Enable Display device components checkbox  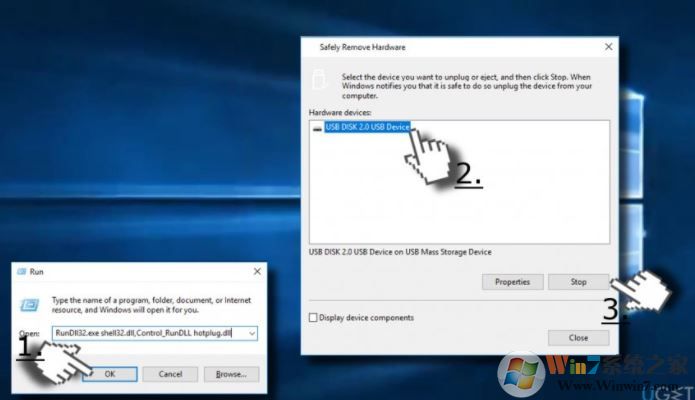pyautogui.click(x=313, y=318)
